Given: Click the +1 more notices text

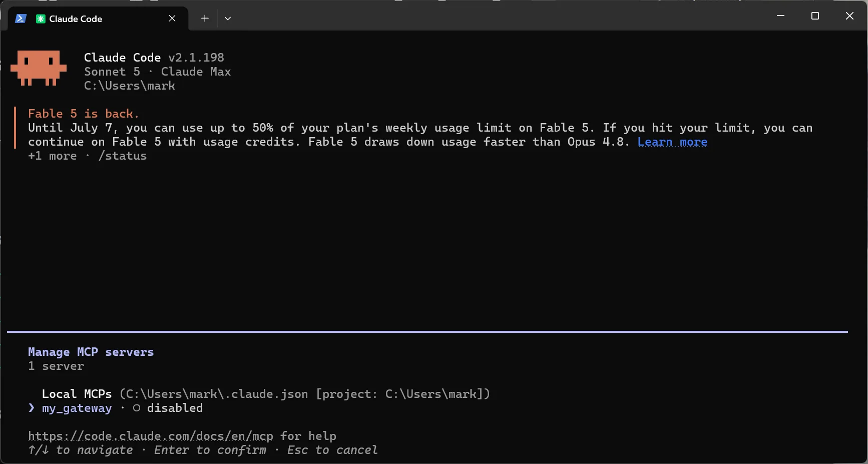Looking at the screenshot, I should pos(53,156).
